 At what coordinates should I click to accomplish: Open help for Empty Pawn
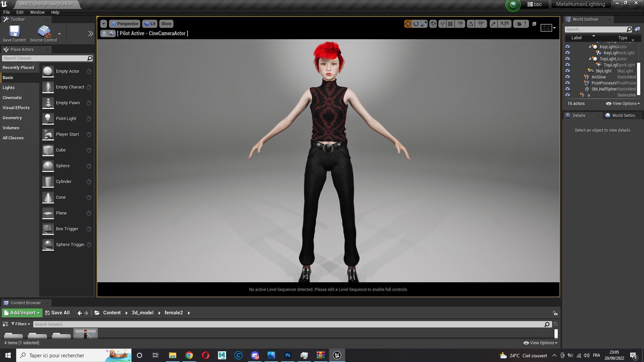click(89, 103)
